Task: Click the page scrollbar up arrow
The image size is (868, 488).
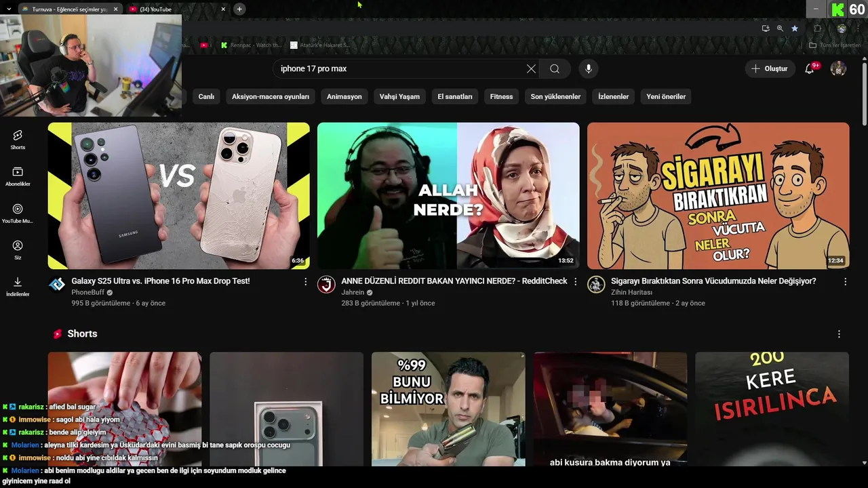Action: coord(864,60)
